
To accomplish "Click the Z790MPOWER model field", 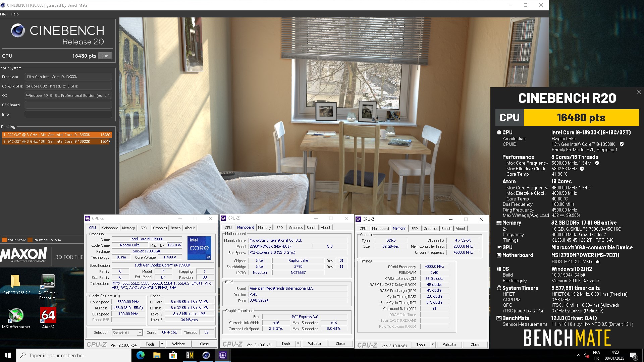I will 280,246.
